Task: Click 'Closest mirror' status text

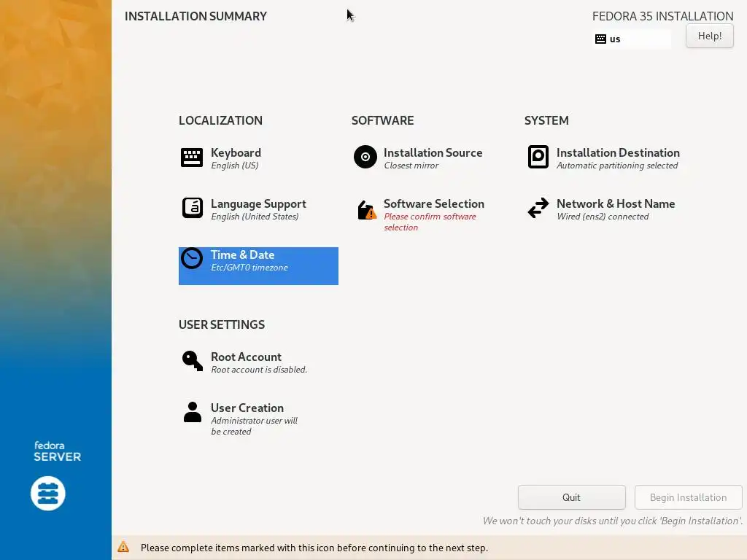Action: tap(411, 166)
